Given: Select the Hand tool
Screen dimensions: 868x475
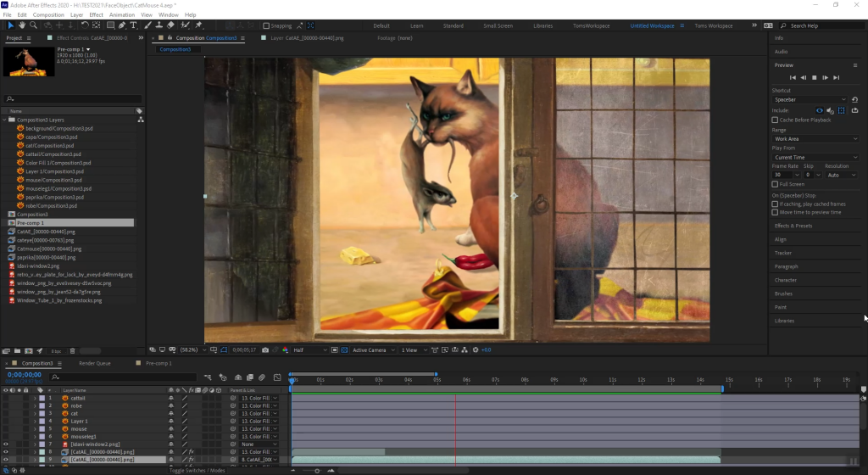Looking at the screenshot, I should point(21,25).
